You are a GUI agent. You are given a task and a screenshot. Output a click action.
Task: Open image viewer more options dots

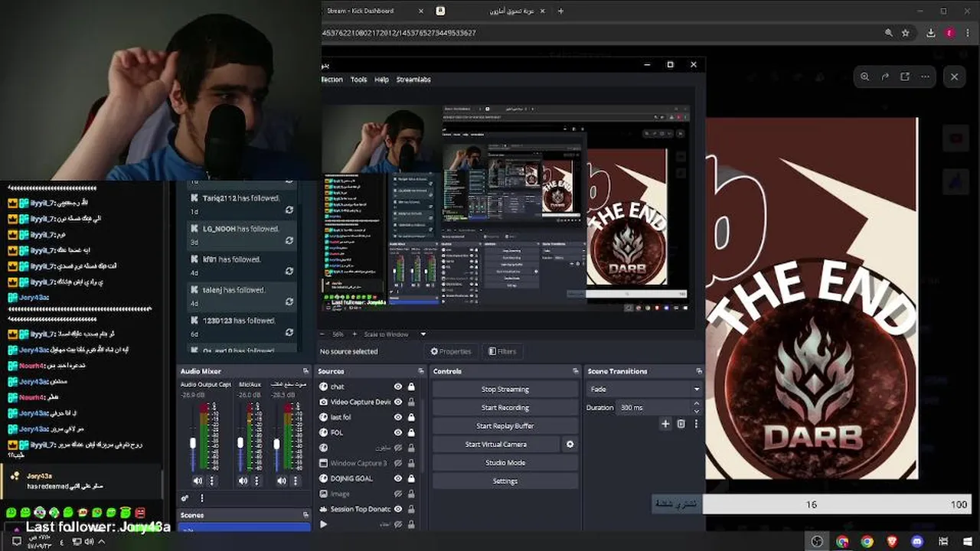pos(925,77)
